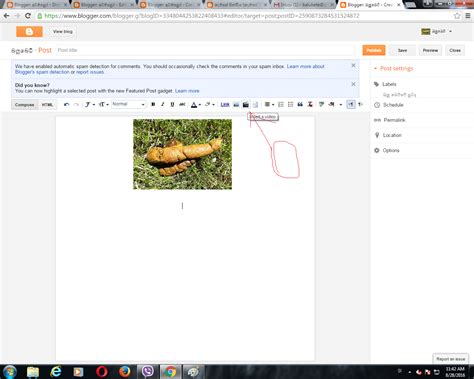
Task: Click the View blog button
Action: [63, 32]
